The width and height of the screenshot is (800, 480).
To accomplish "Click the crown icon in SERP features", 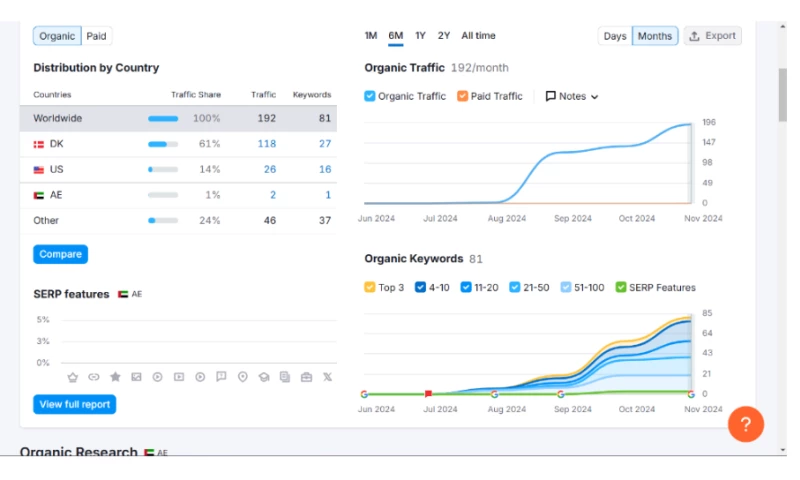I will pos(73,377).
